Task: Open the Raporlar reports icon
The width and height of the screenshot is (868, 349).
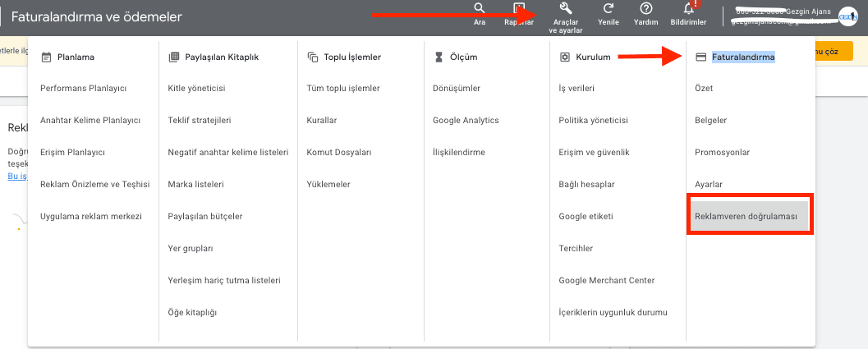Action: [x=519, y=8]
